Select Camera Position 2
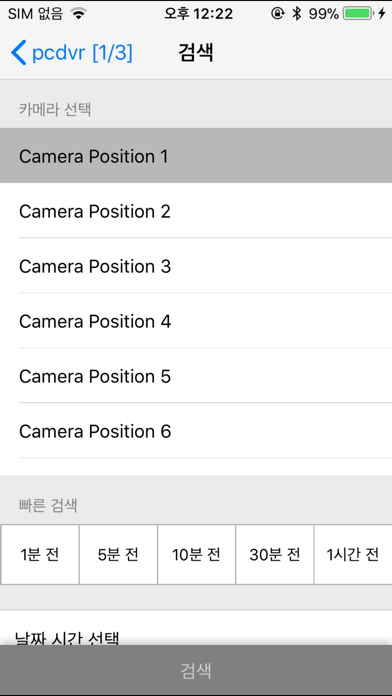The image size is (392, 696). tap(196, 211)
